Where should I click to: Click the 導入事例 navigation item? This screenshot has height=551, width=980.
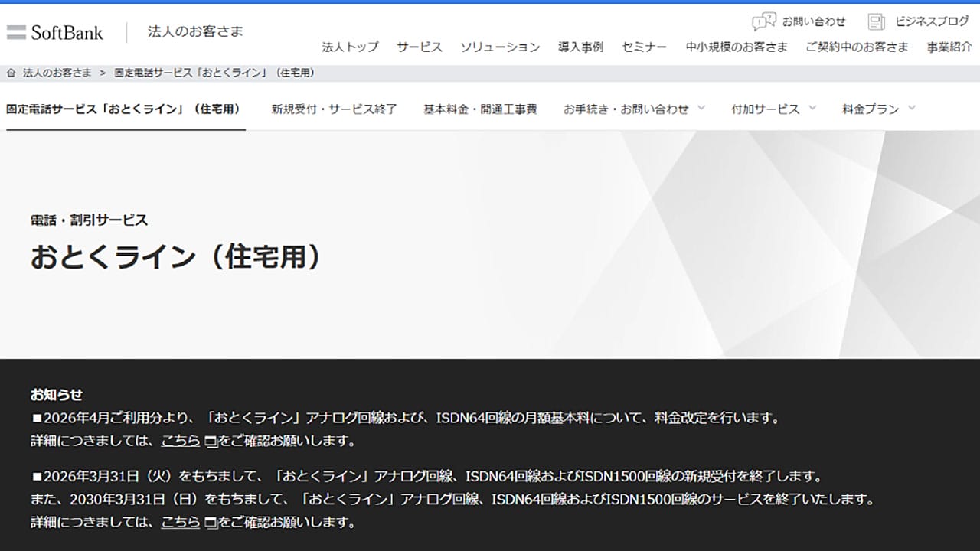pyautogui.click(x=580, y=47)
